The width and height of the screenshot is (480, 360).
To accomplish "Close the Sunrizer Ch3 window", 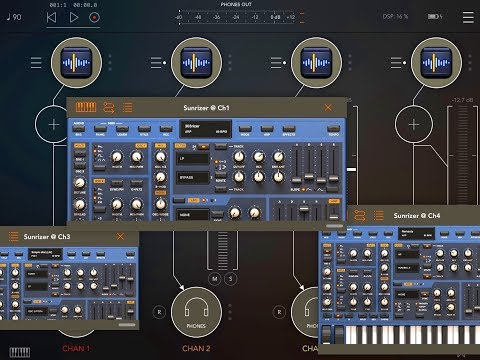I will coord(120,236).
